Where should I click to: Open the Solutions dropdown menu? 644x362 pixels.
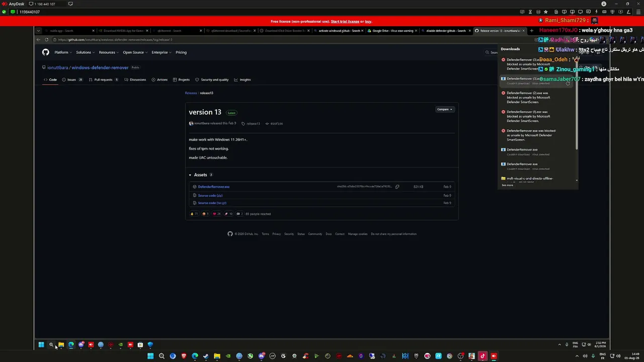[x=85, y=52]
